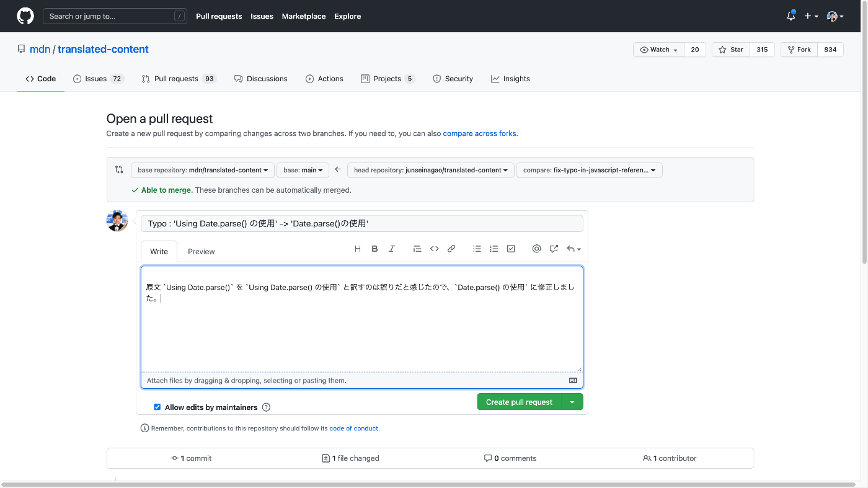Open the head repository dropdown

tap(431, 170)
